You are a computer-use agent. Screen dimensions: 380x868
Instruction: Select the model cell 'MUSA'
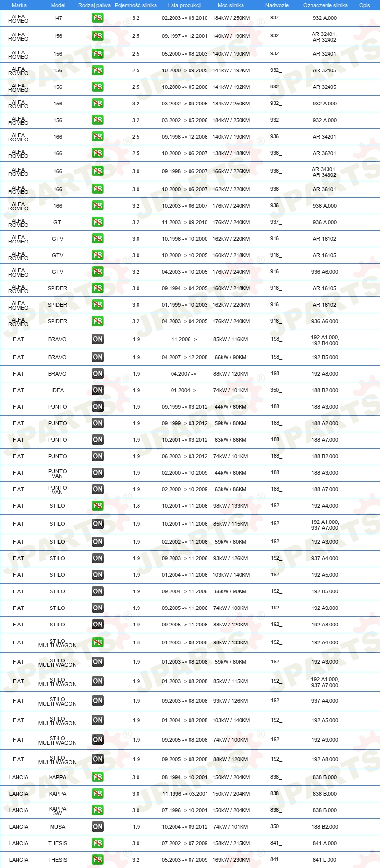[57, 827]
